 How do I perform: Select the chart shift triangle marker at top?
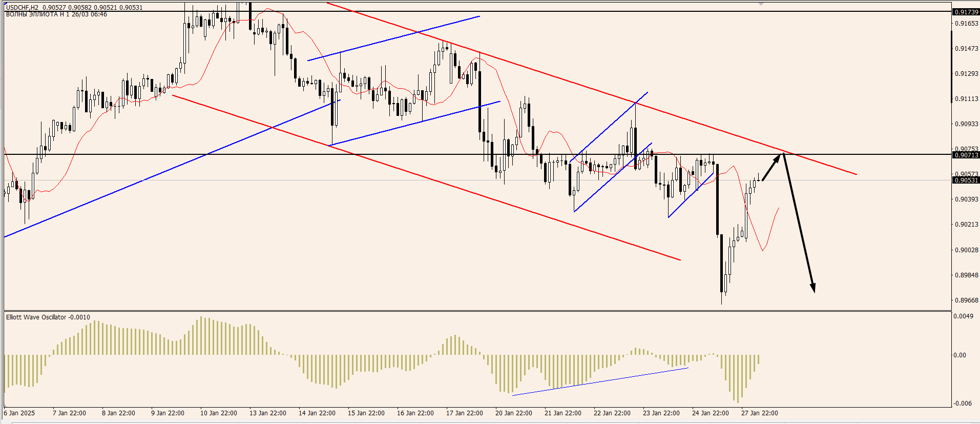point(761,4)
